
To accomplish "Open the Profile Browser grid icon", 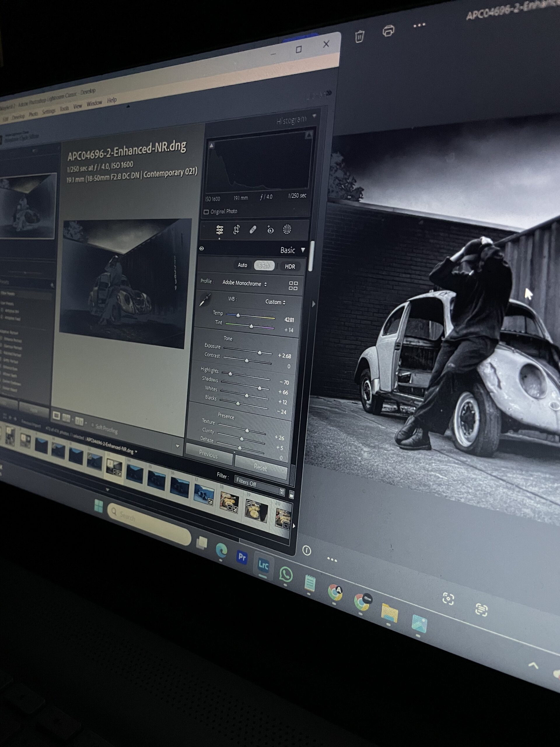I will pyautogui.click(x=293, y=286).
